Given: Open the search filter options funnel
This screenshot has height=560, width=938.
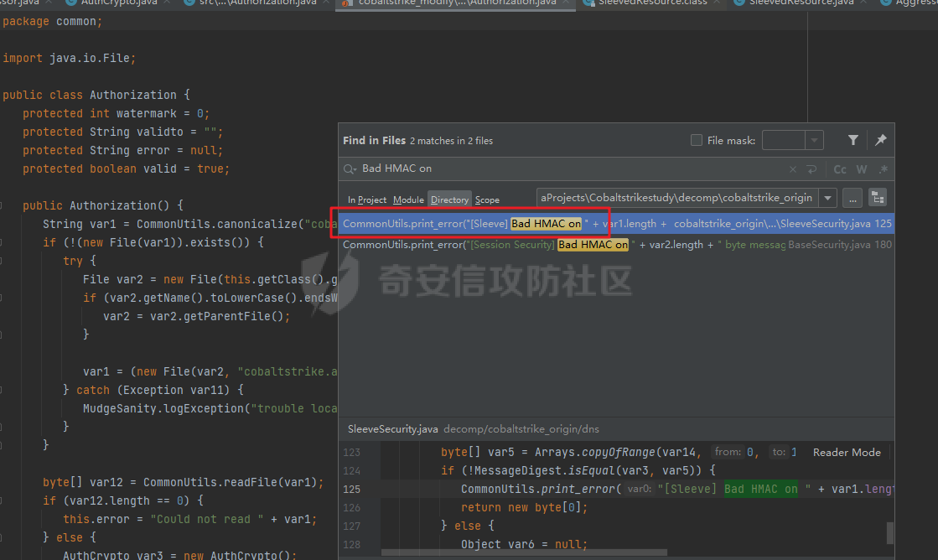Looking at the screenshot, I should click(x=853, y=140).
